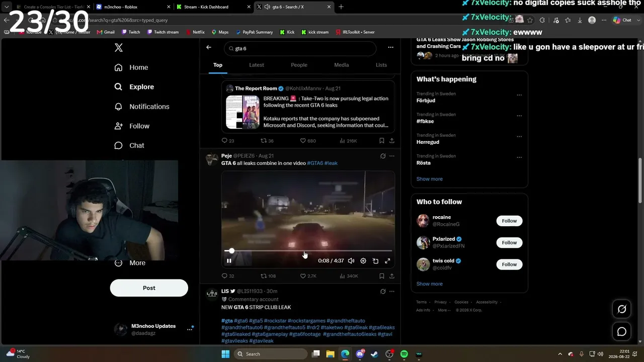Open the #GTA6 hashtag in Peje's post
Screen dimensions: 644x362
tap(315, 163)
